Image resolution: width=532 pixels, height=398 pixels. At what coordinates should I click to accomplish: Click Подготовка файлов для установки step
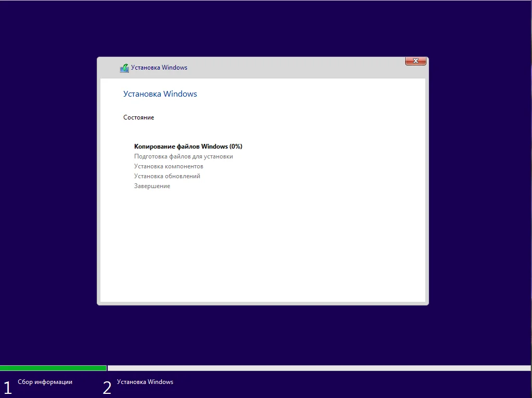[184, 156]
